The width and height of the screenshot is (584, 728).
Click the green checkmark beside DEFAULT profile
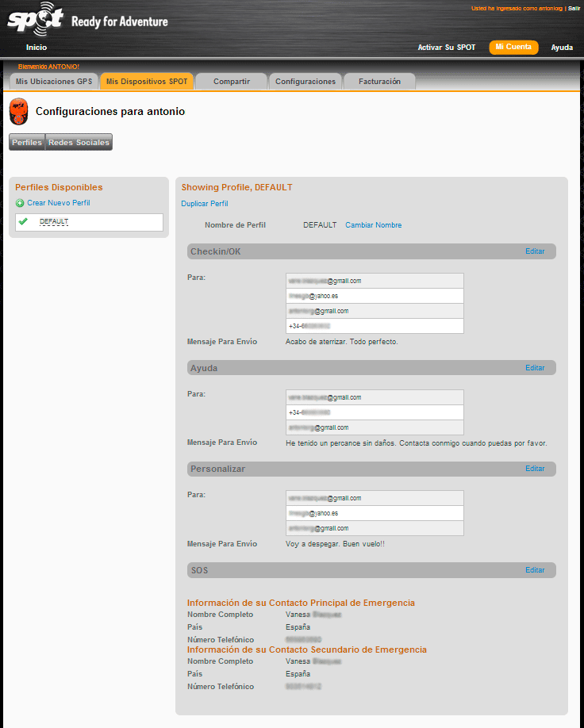[x=23, y=221]
